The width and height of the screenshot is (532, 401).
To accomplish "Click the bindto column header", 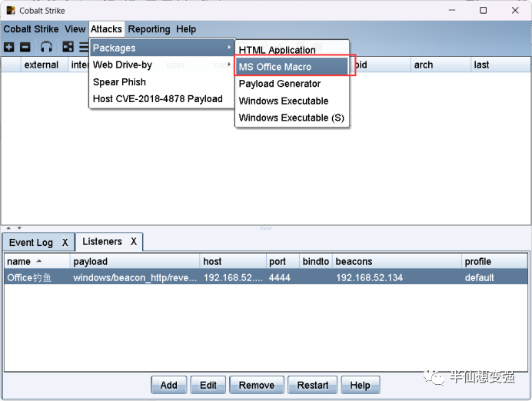I will 316,262.
